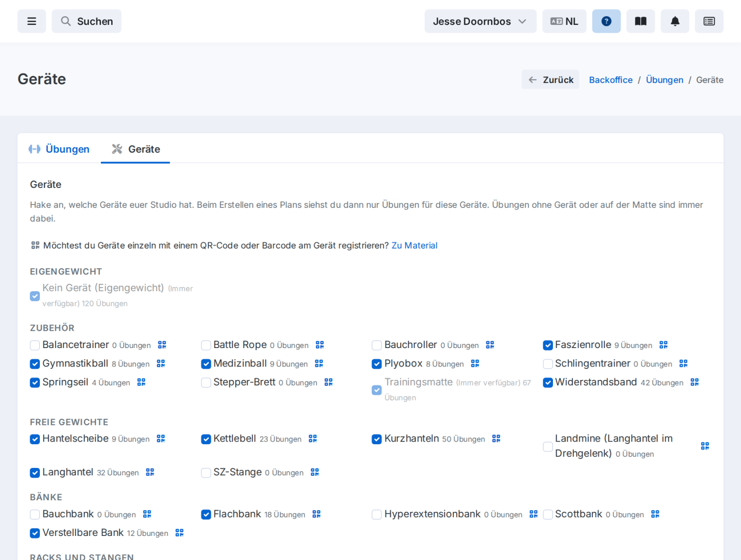
Task: Open the Übungen breadcrumb link
Action: click(664, 80)
